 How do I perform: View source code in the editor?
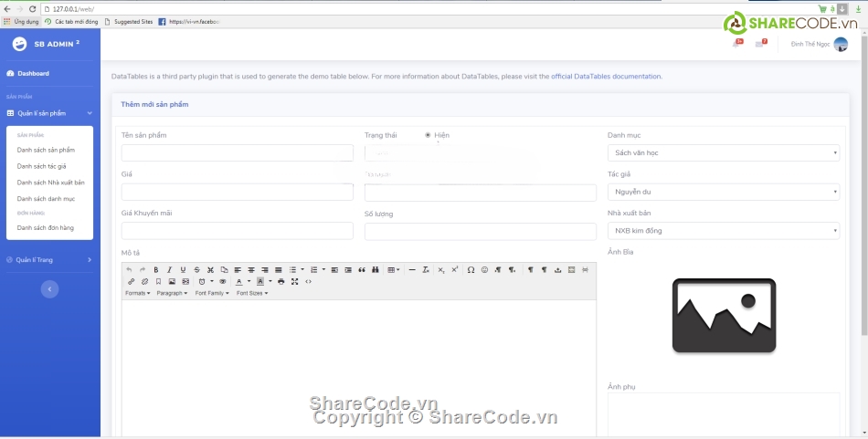tap(308, 281)
